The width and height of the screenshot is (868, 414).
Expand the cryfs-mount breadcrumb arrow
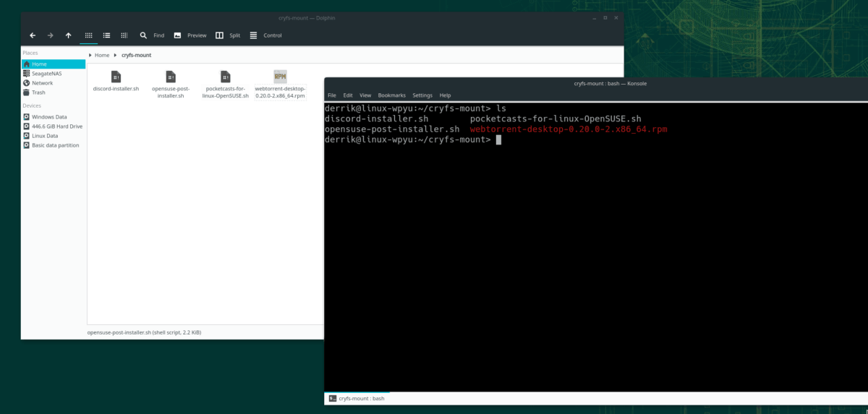[x=116, y=55]
